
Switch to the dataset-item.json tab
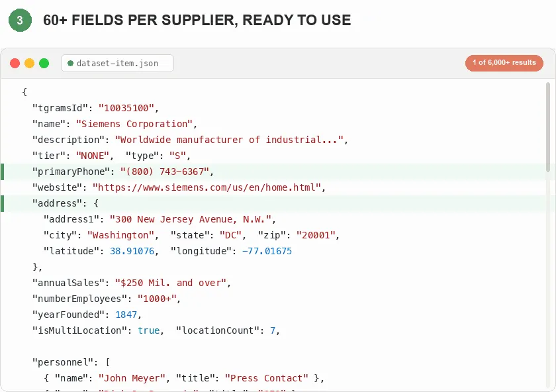click(117, 63)
